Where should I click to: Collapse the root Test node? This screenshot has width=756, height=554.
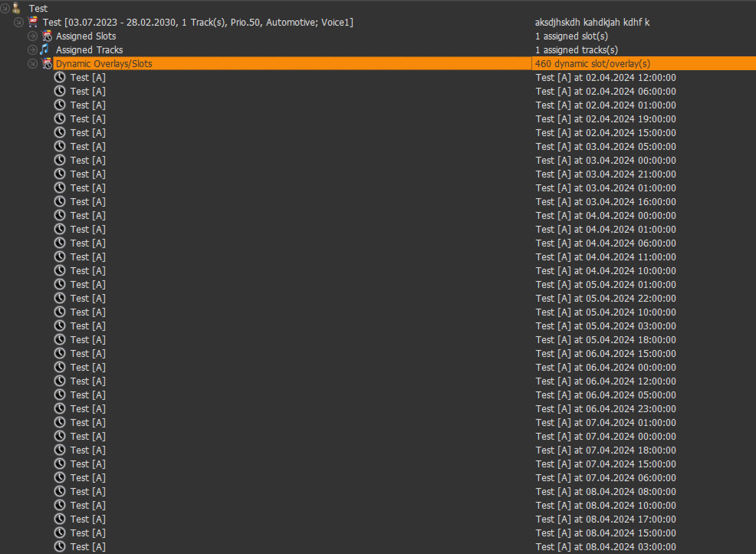tap(5, 8)
